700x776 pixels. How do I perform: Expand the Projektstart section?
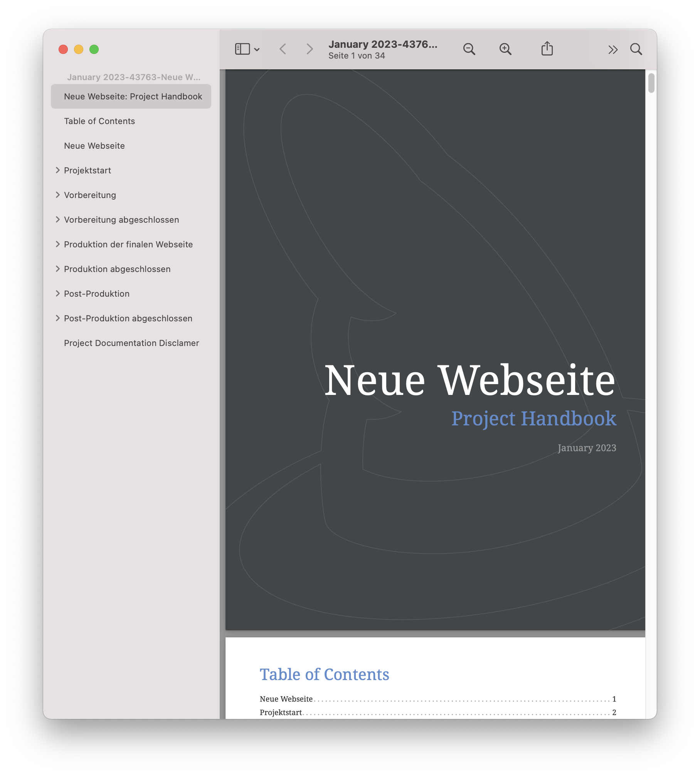point(57,170)
